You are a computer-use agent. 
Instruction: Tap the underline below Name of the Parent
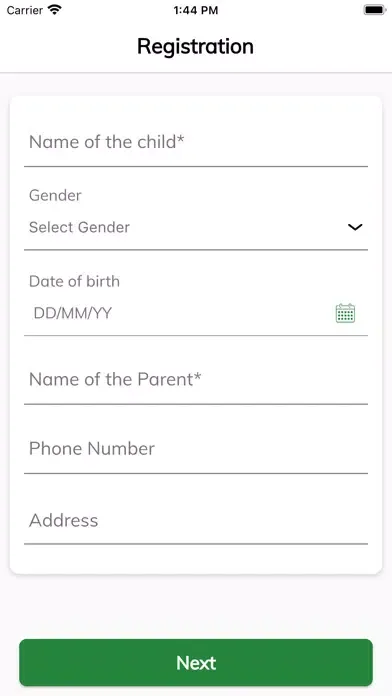196,404
